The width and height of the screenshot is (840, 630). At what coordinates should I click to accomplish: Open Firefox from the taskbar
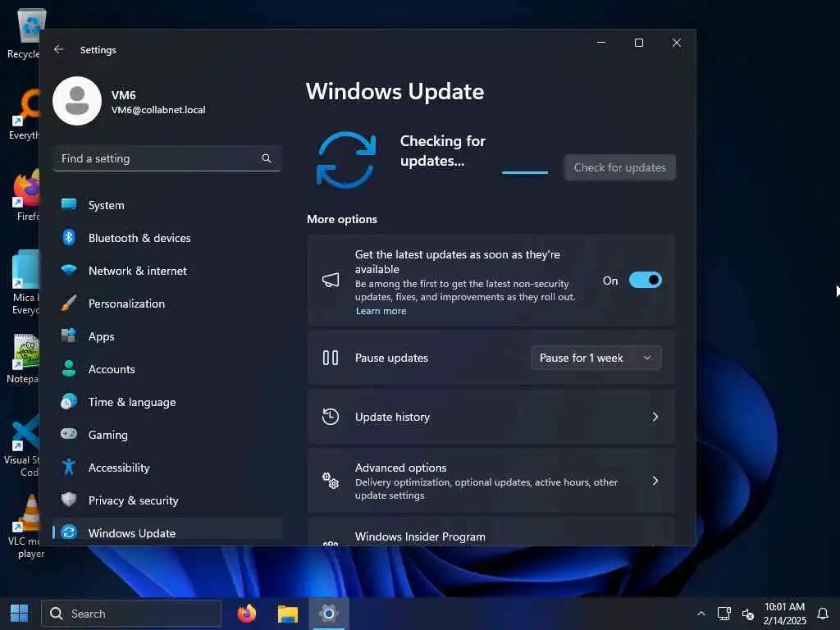(x=247, y=614)
